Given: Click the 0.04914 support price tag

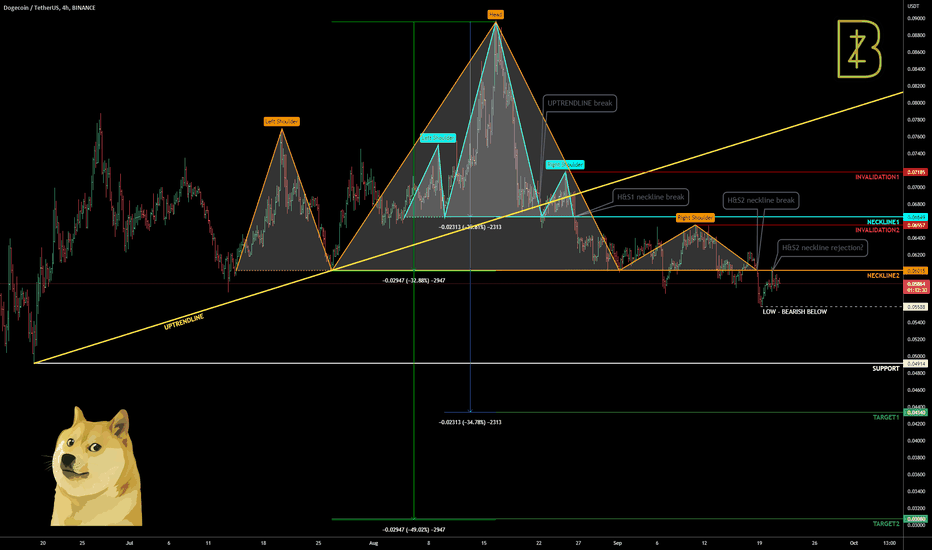Looking at the screenshot, I should [x=915, y=363].
